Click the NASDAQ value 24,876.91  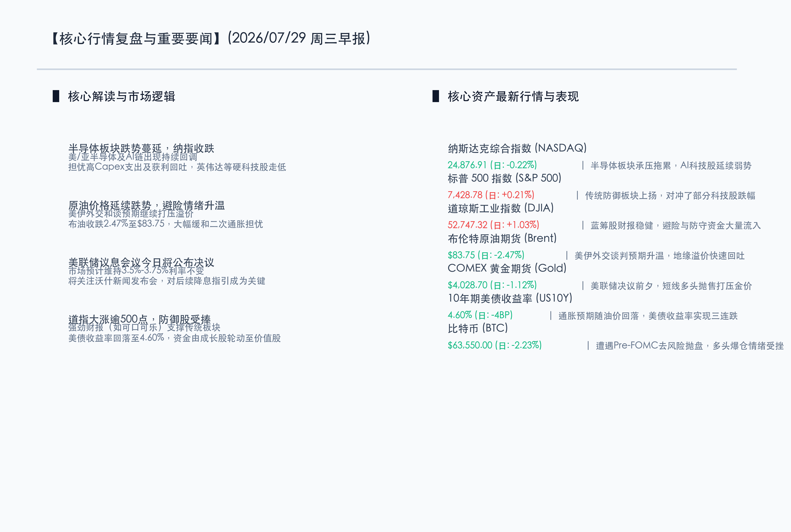pos(492,165)
